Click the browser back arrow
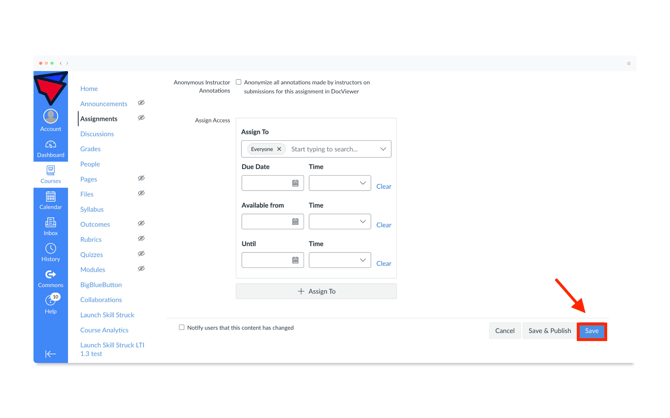This screenshot has width=670, height=418. [x=61, y=63]
